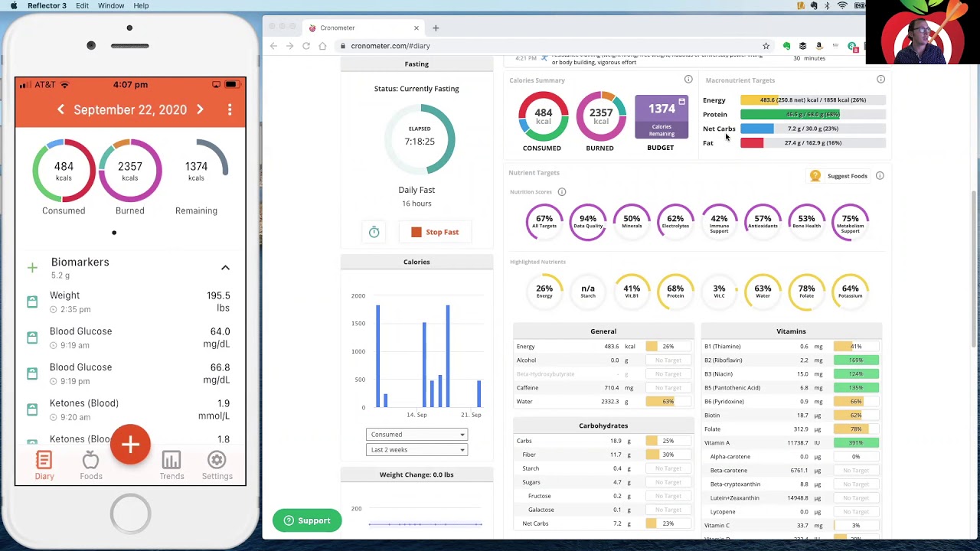Click the Calories Remaining budget box
The image size is (980, 551).
coord(661,116)
